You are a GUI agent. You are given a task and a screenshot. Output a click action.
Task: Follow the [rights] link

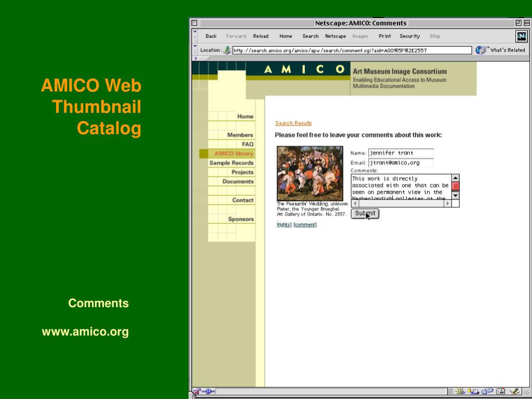pyautogui.click(x=284, y=224)
